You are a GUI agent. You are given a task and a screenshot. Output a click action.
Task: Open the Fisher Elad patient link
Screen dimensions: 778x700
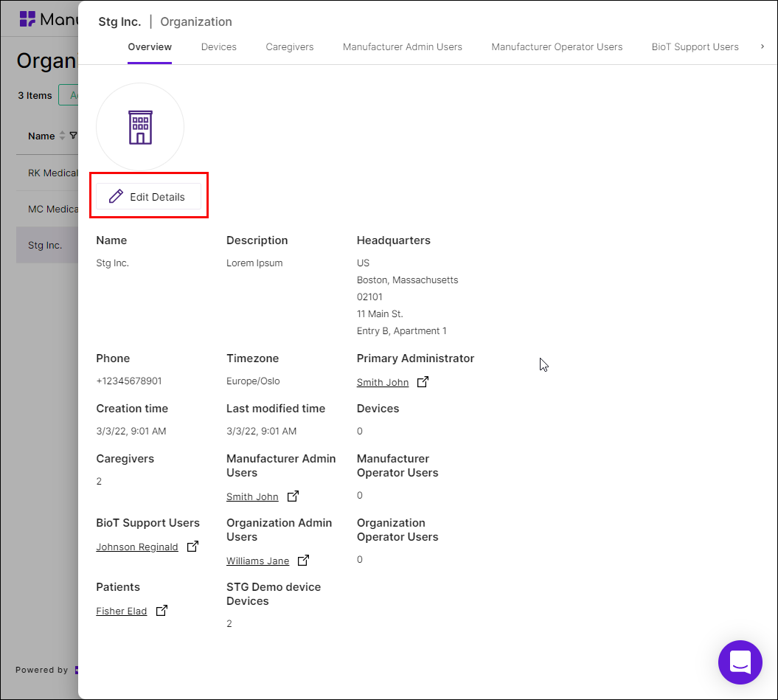122,611
